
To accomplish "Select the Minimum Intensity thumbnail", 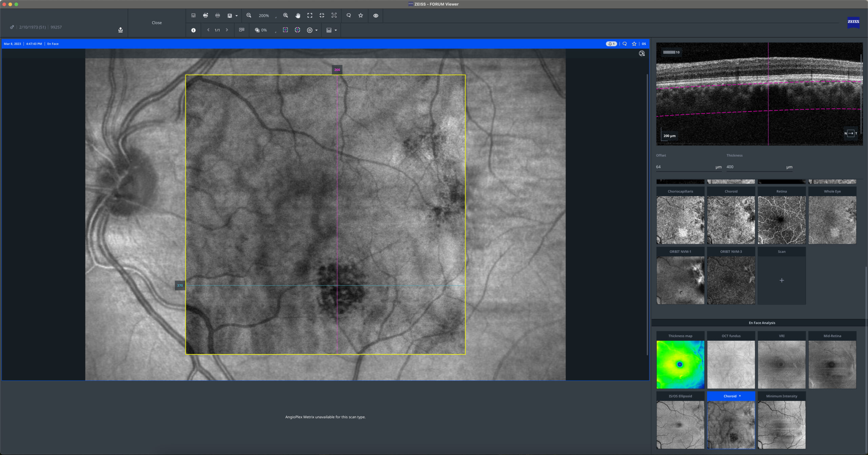I will point(782,420).
